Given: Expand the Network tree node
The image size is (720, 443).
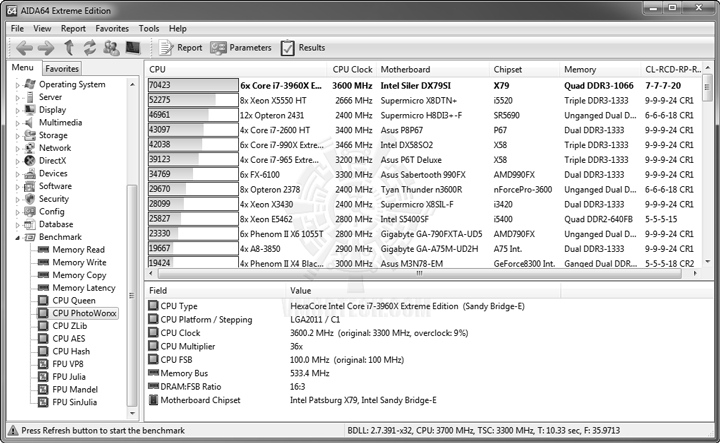Looking at the screenshot, I should click(x=18, y=148).
